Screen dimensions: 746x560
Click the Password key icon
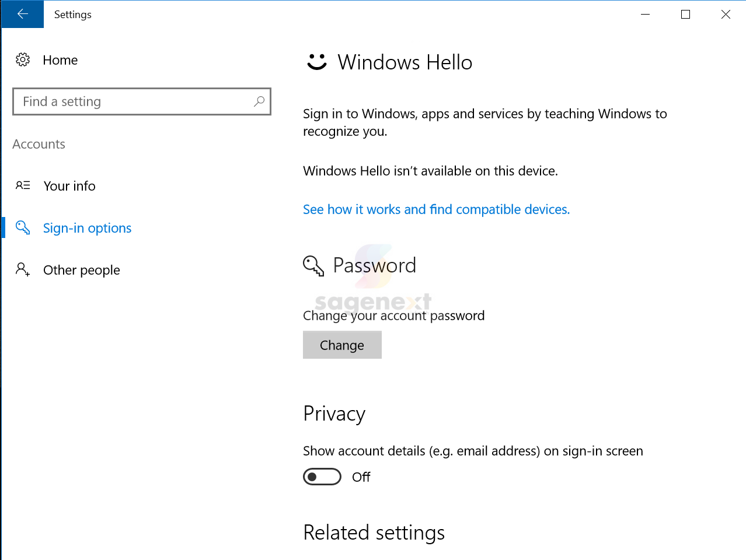313,266
